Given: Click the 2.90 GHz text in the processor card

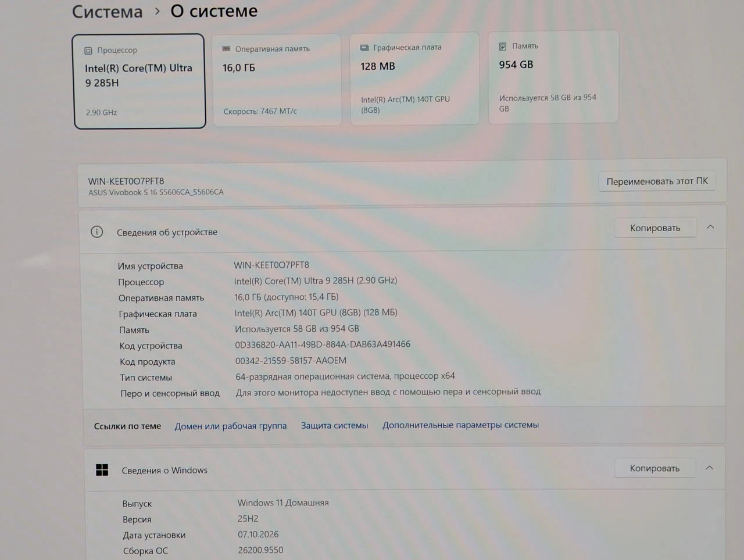Looking at the screenshot, I should click(x=102, y=112).
